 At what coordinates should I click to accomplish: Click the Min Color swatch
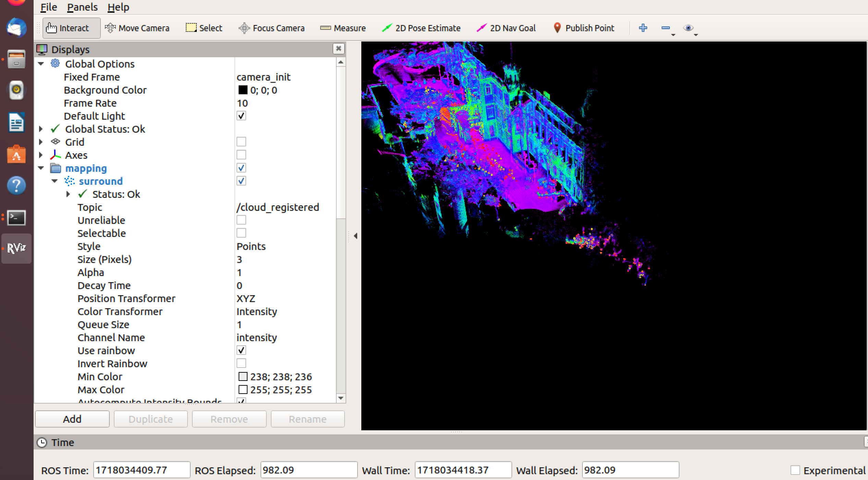point(243,376)
